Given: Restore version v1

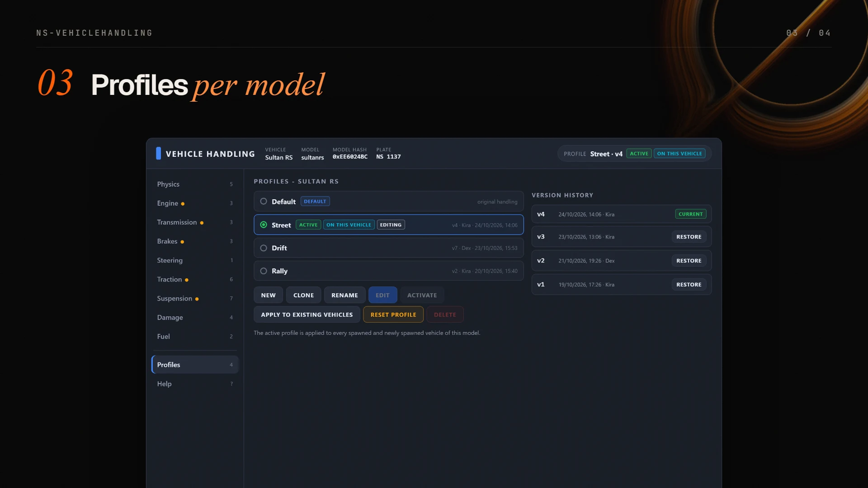Looking at the screenshot, I should (689, 285).
